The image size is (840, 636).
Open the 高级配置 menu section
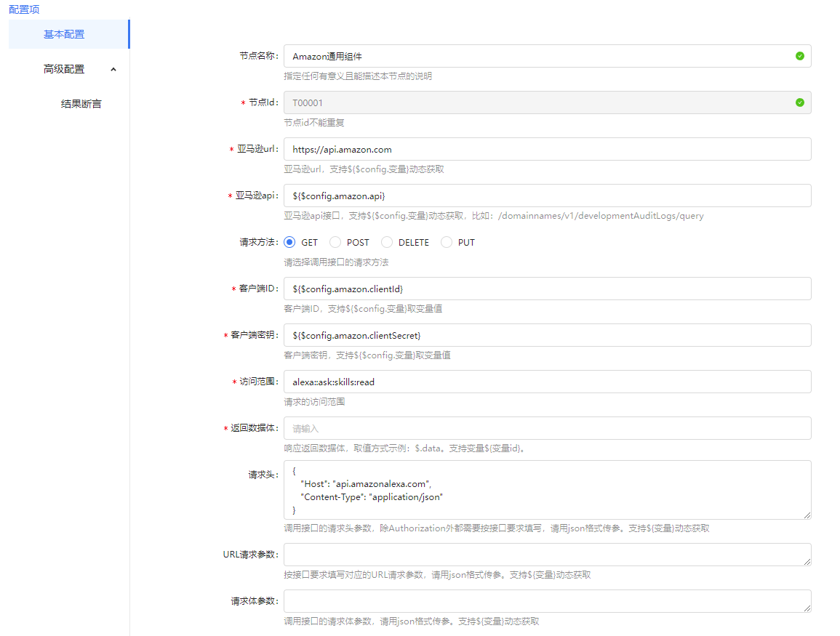[64, 69]
